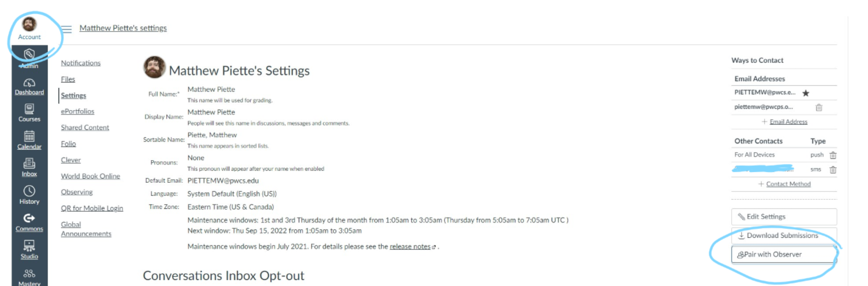Open the release notes link

pyautogui.click(x=410, y=247)
